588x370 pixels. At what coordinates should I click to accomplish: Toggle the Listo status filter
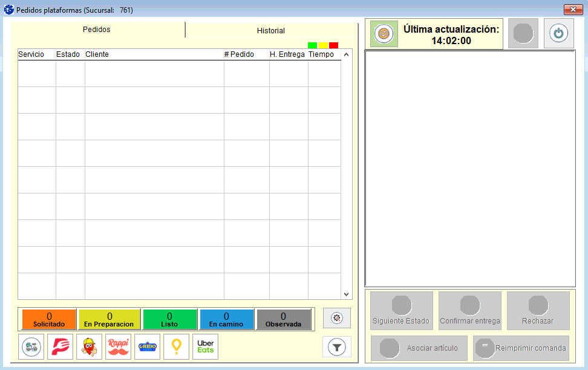point(169,319)
